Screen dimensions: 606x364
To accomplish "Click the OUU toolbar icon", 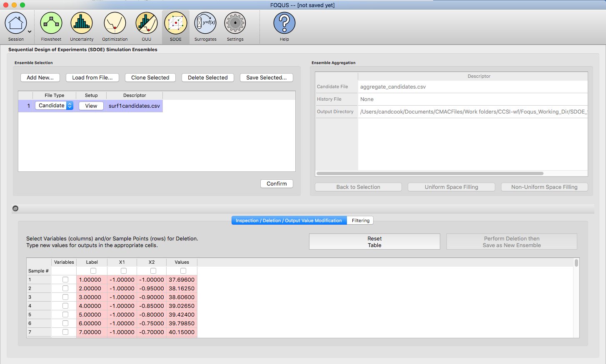I will (x=147, y=23).
